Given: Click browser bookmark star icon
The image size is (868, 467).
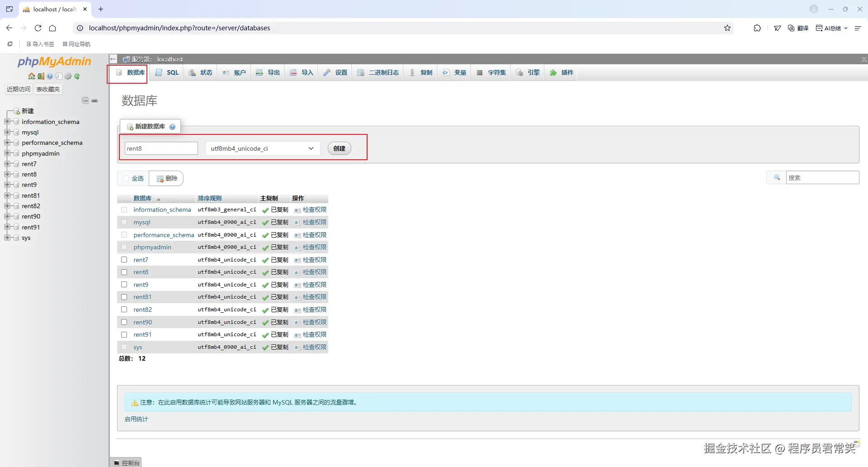Looking at the screenshot, I should point(727,28).
